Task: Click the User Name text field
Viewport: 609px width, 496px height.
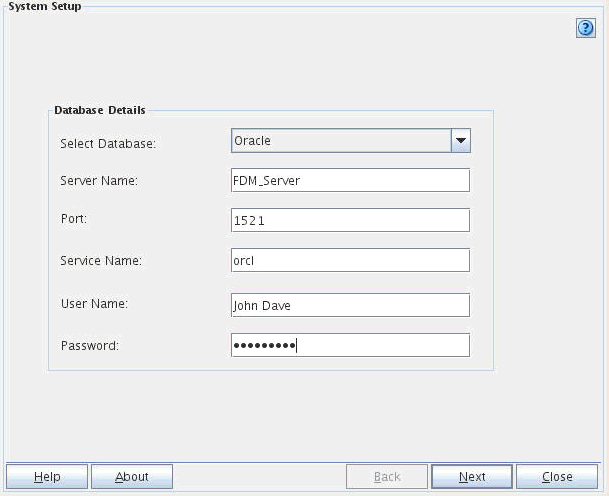Action: [350, 304]
